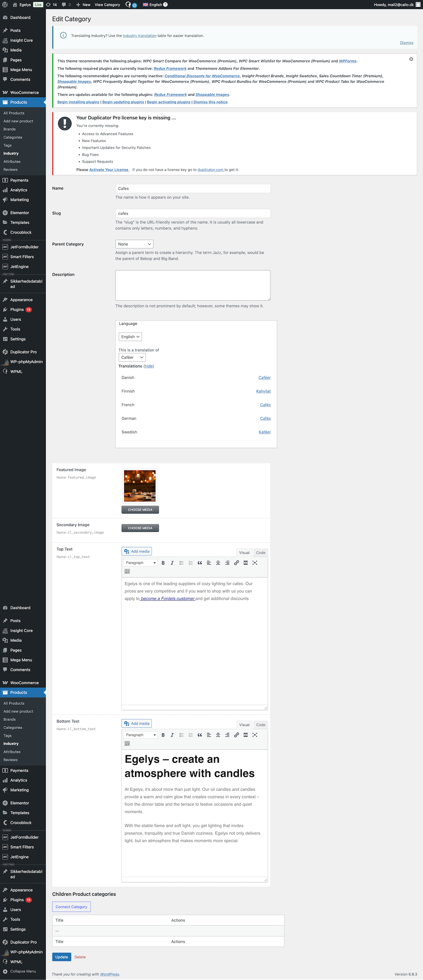
Task: Open the translation-of dropdown showing Caféer
Action: (132, 357)
